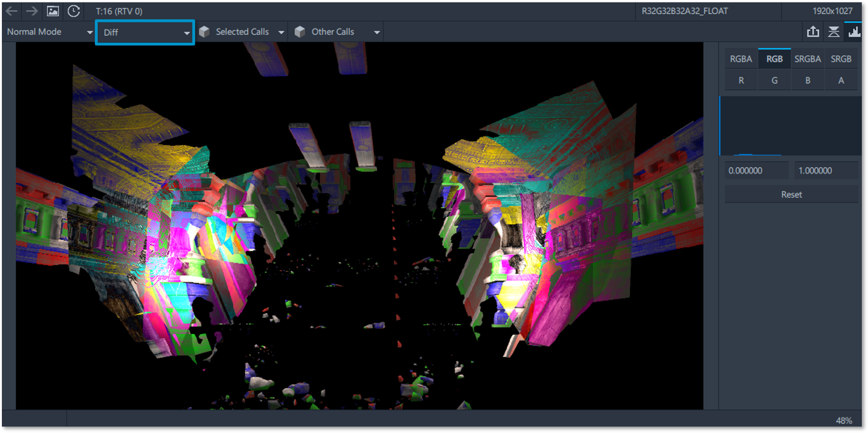Select the SRGB channel button
Viewport: 868px width, 433px height.
pos(840,59)
